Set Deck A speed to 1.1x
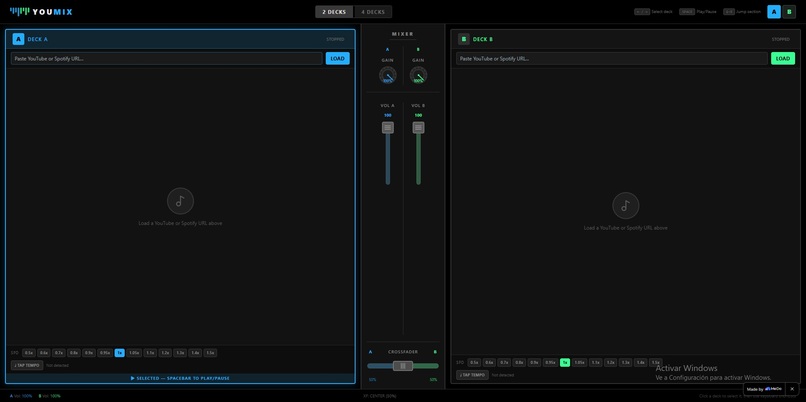The image size is (806, 402). tap(150, 353)
